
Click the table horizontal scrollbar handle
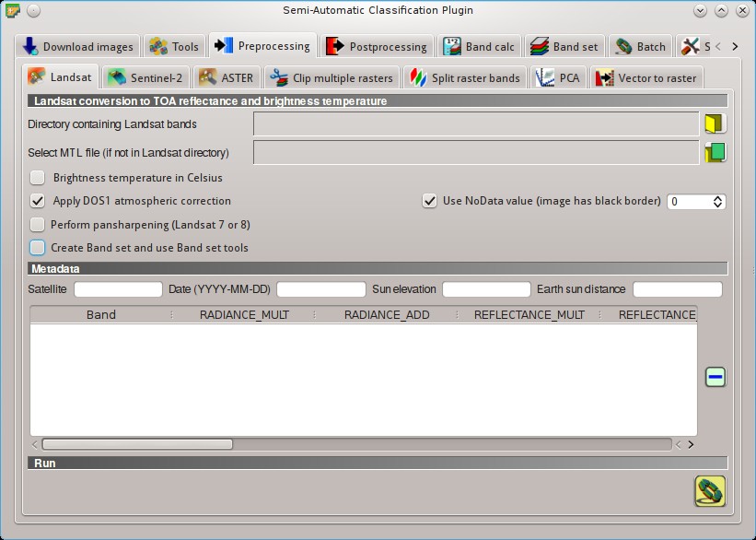[137, 444]
